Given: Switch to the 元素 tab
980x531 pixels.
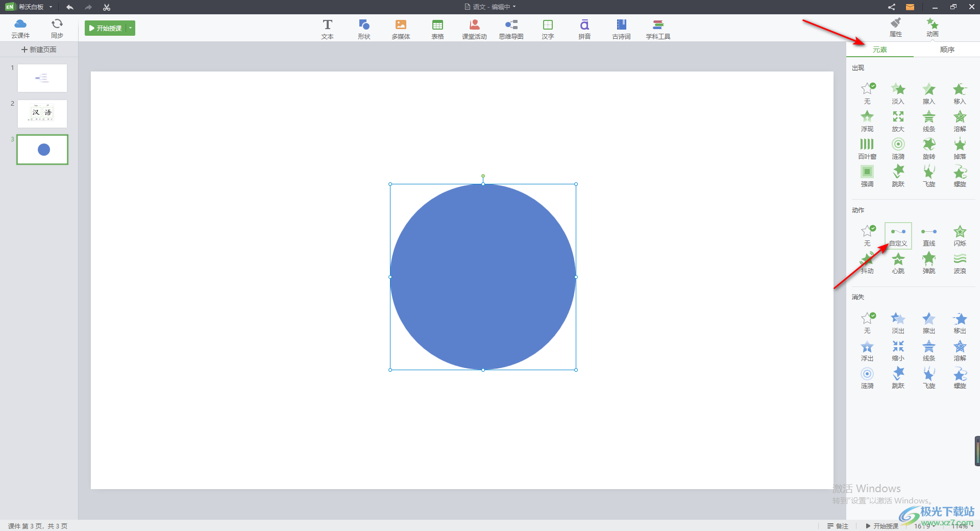Looking at the screenshot, I should coord(879,50).
